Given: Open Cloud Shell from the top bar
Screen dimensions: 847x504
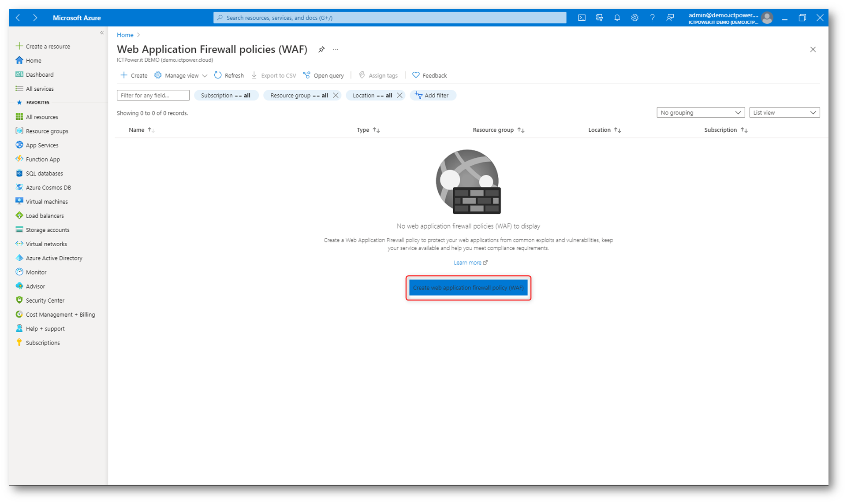Looking at the screenshot, I should point(582,18).
